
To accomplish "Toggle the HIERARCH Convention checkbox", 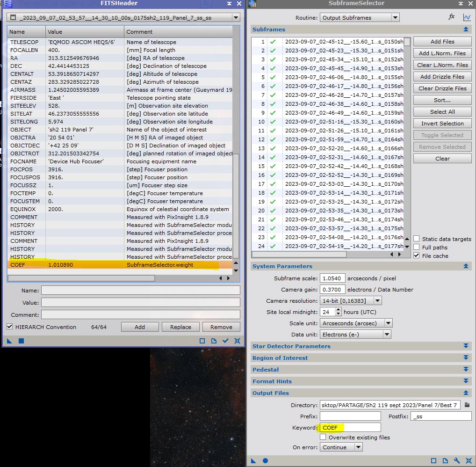I will pos(10,327).
